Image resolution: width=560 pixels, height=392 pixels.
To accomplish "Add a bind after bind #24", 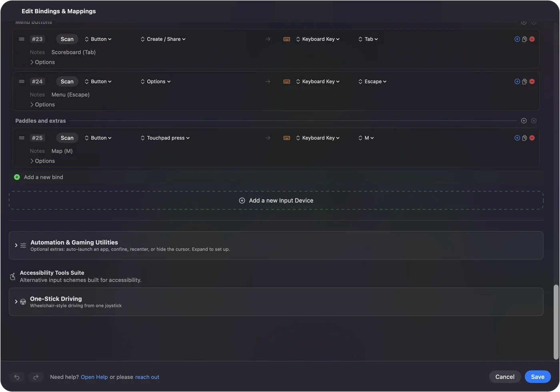I will pyautogui.click(x=517, y=82).
